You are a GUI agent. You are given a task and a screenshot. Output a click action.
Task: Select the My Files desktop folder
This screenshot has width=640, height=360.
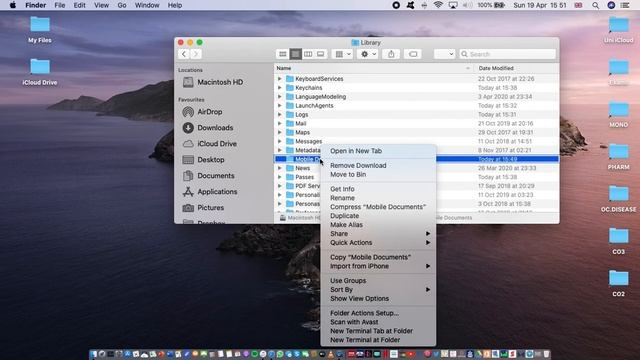tap(40, 30)
